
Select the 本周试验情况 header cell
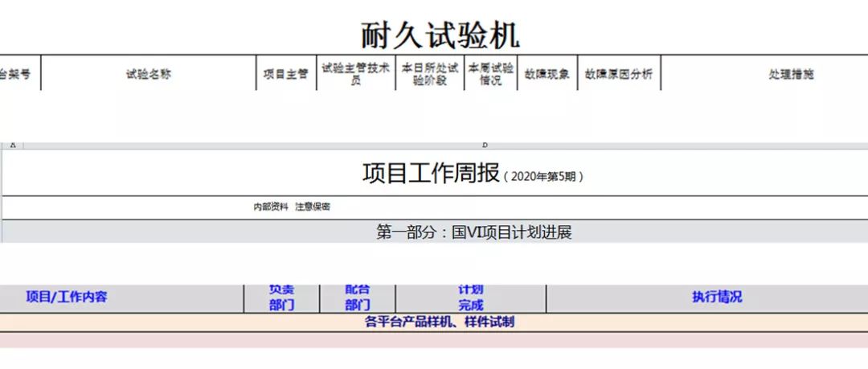point(490,74)
